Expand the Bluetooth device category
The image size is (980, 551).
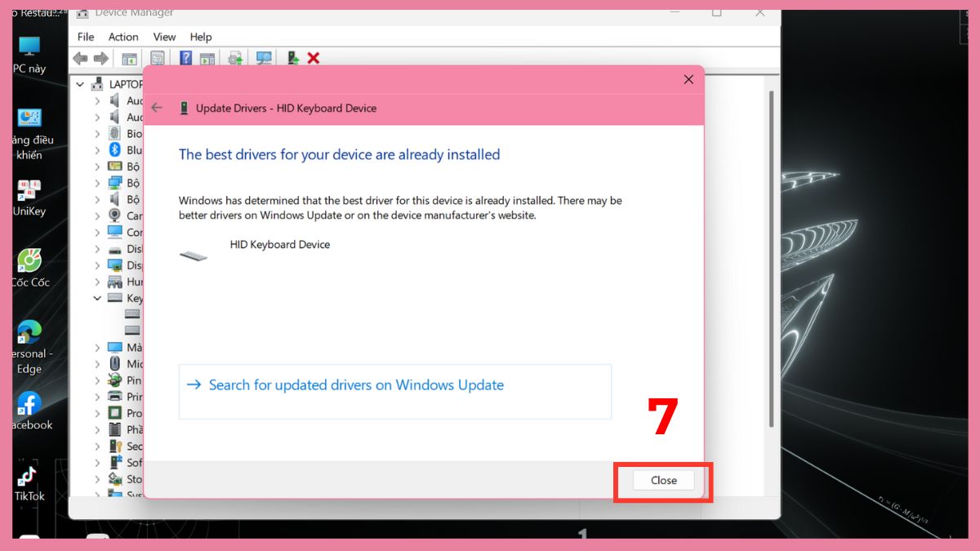[96, 150]
